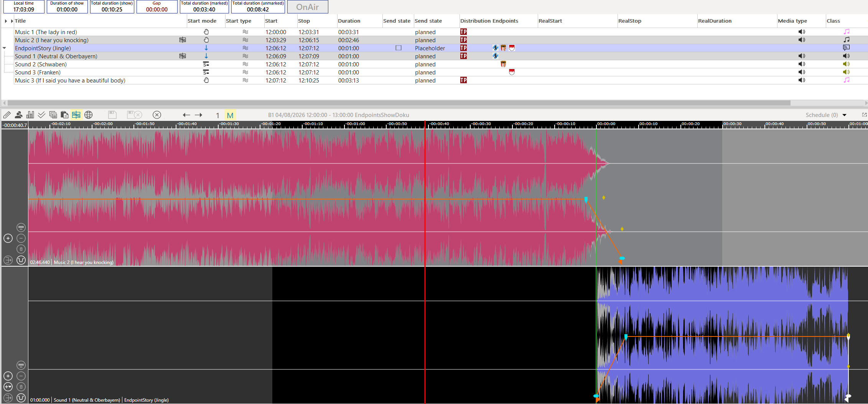Pop out the editor panel via corner icon
This screenshot has width=868, height=404.
(864, 115)
